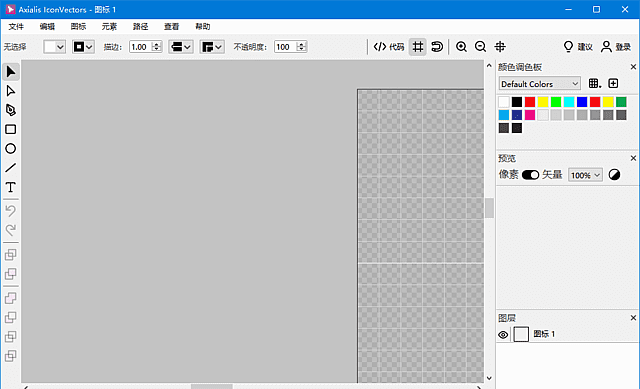Open the 文件 menu
The width and height of the screenshot is (640, 389).
(16, 27)
